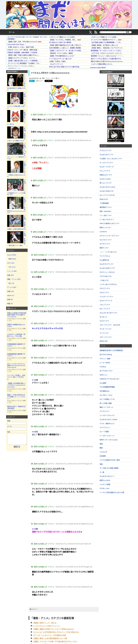Click the 確認する submit button
This screenshot has width=138, height=644.
click(x=17, y=447)
